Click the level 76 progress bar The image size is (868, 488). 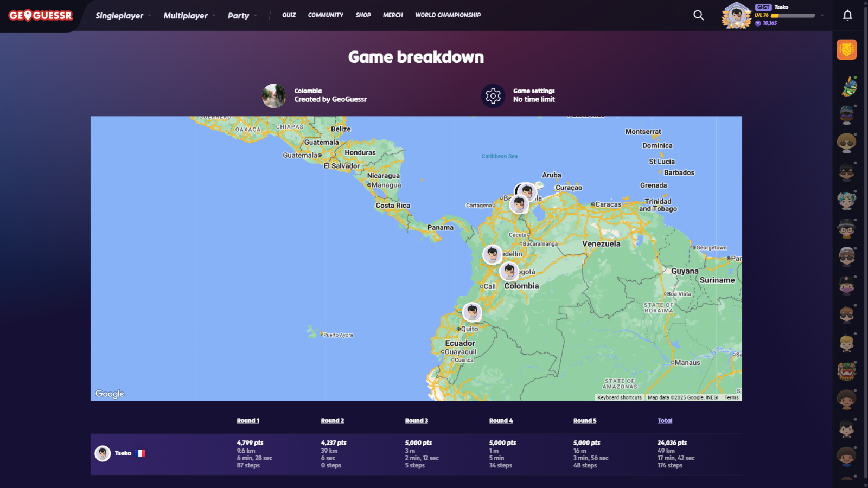(793, 16)
